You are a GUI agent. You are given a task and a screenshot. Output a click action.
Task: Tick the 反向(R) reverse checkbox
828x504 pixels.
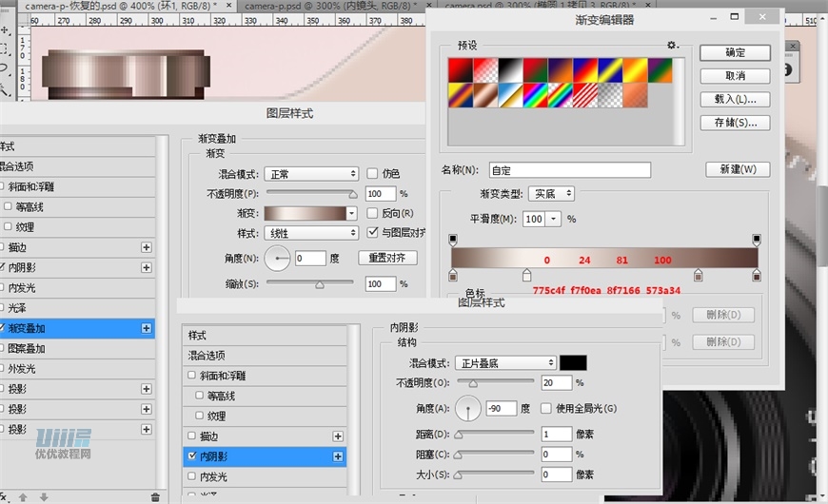click(x=372, y=213)
